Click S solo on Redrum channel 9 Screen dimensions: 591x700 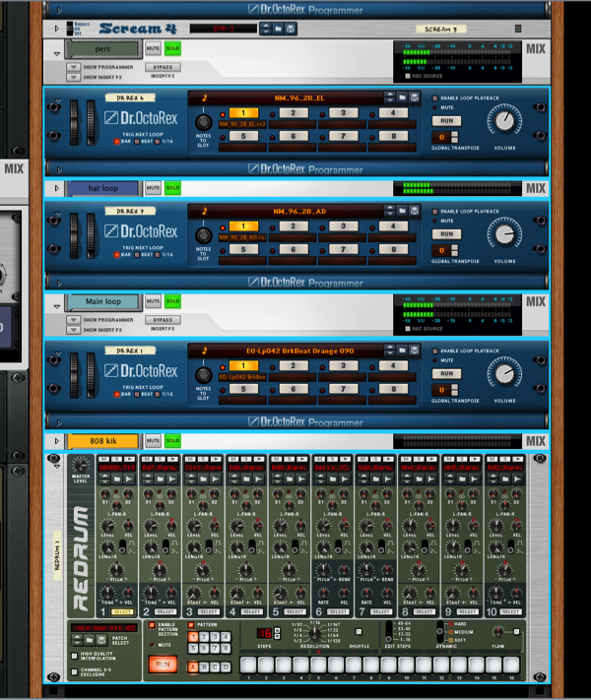463,459
